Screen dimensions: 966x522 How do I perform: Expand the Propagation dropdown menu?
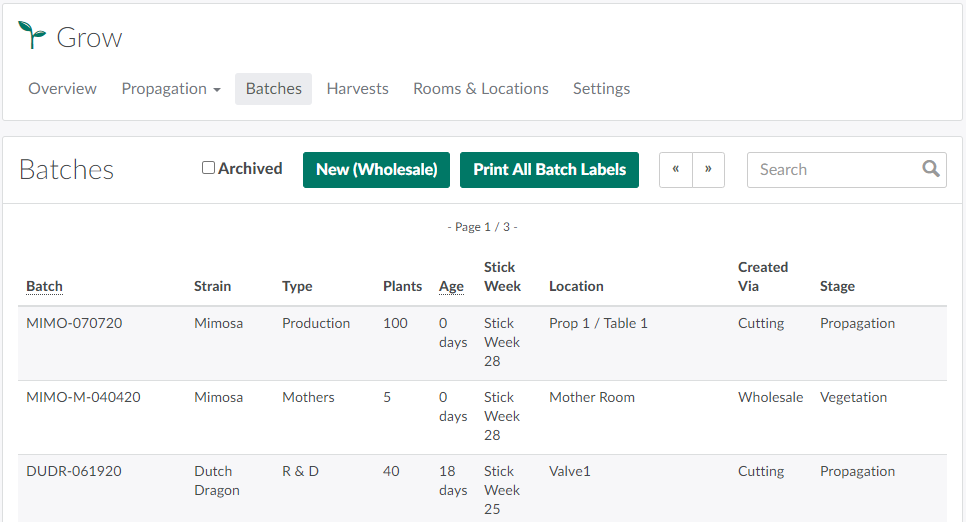[171, 88]
